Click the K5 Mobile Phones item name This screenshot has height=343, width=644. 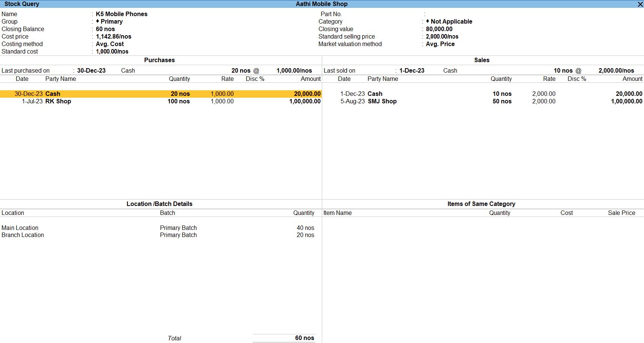click(x=122, y=14)
